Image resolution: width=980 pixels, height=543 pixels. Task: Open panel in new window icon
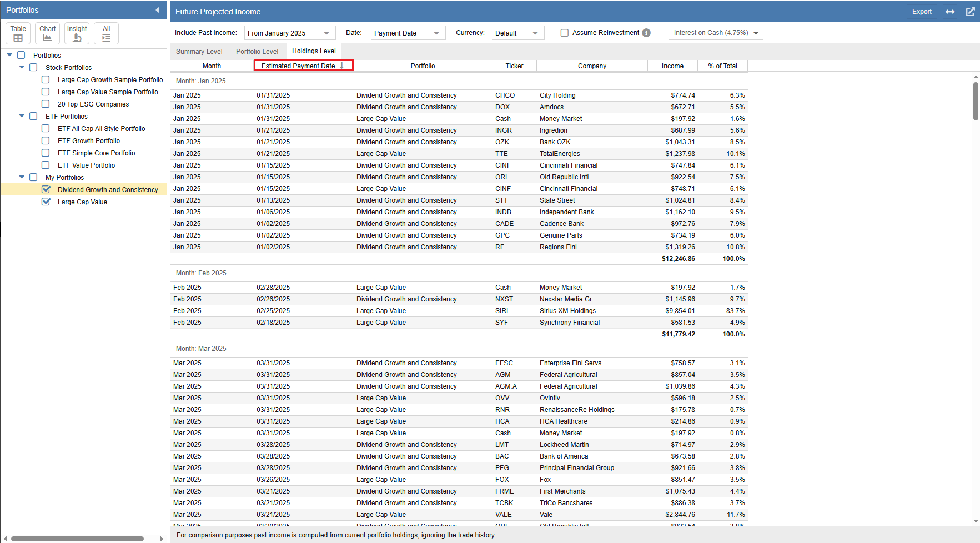970,12
